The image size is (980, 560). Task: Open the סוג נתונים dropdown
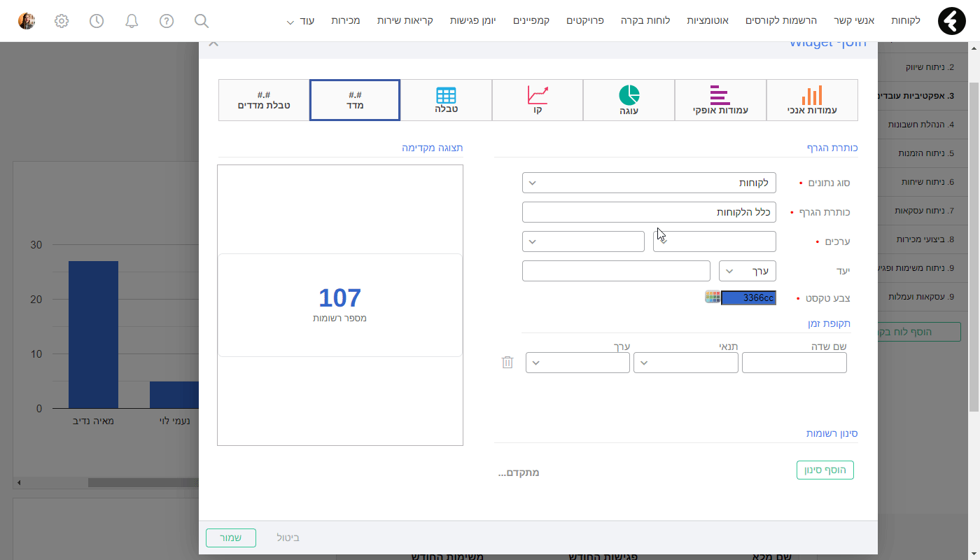tap(649, 183)
